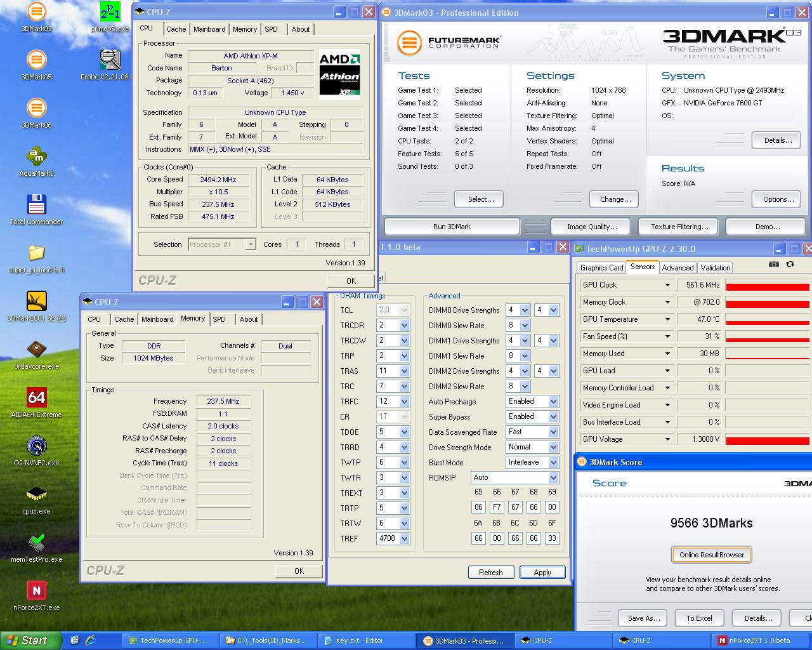Switch to nForce2XT 1.0 beta taskbar item
Screen dimensions: 812x650
[x=760, y=640]
